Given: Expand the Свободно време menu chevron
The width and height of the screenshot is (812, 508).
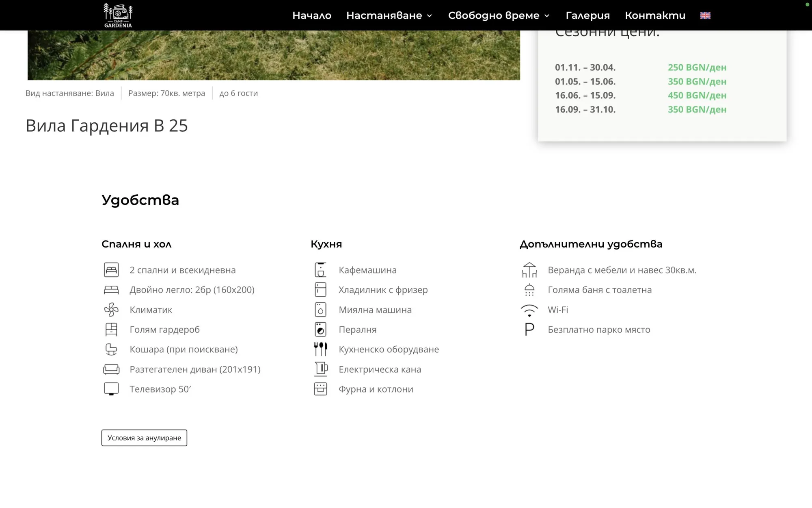Looking at the screenshot, I should tap(547, 16).
